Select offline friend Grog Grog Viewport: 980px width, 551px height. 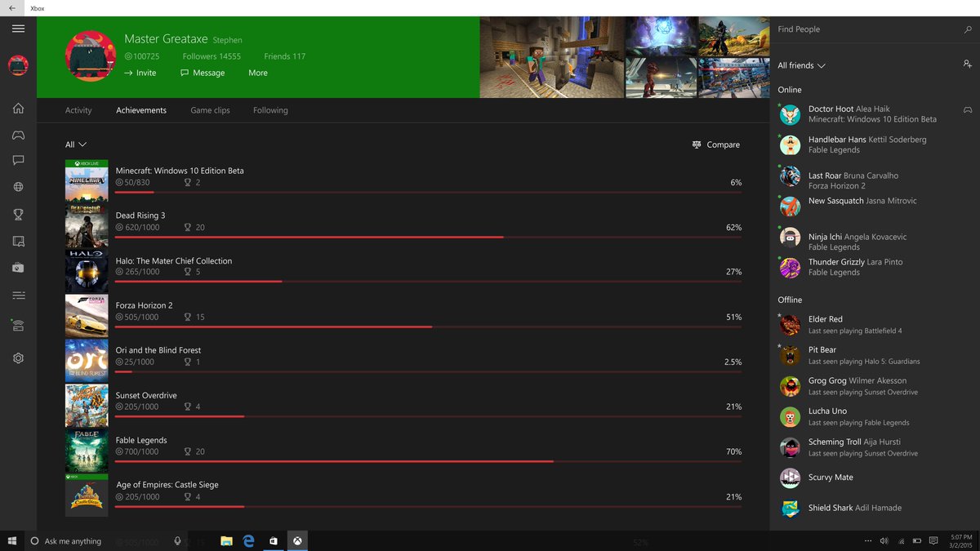[x=875, y=386]
